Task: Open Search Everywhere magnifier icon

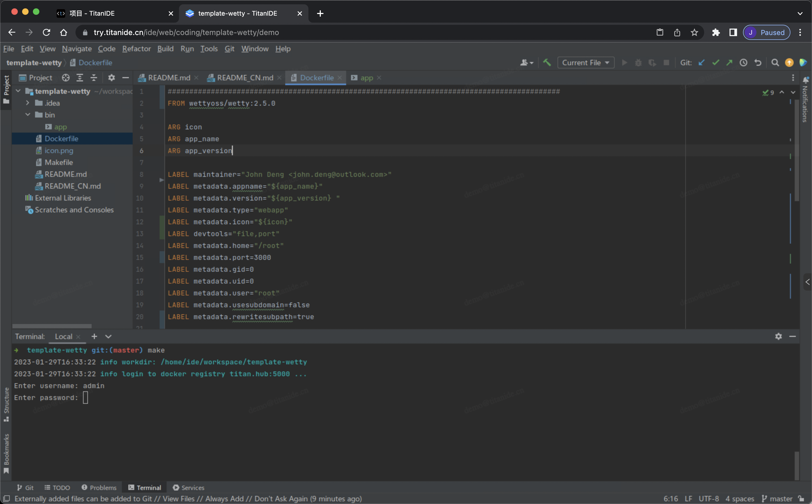Action: [775, 63]
